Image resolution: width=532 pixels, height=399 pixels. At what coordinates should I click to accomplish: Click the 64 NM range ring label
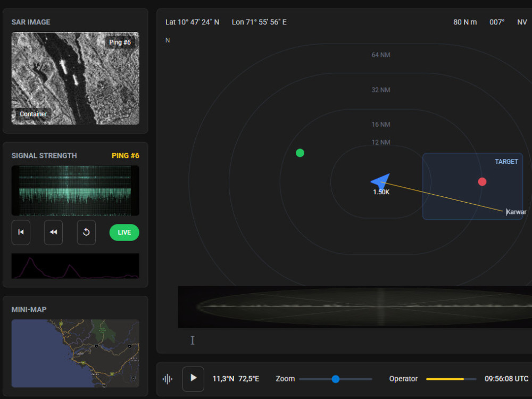click(x=381, y=55)
